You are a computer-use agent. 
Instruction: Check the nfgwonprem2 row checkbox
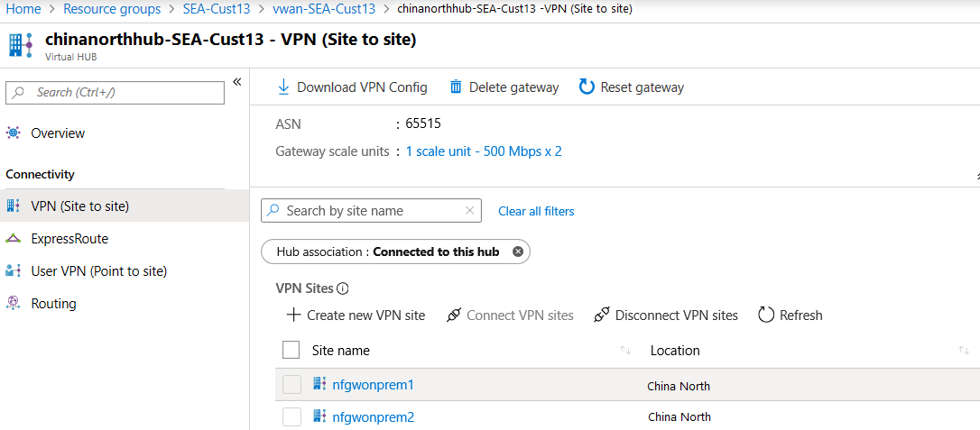click(291, 417)
